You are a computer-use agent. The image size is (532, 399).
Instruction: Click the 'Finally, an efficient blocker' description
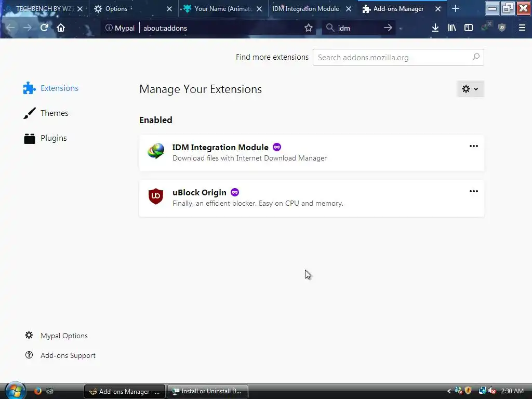(258, 203)
